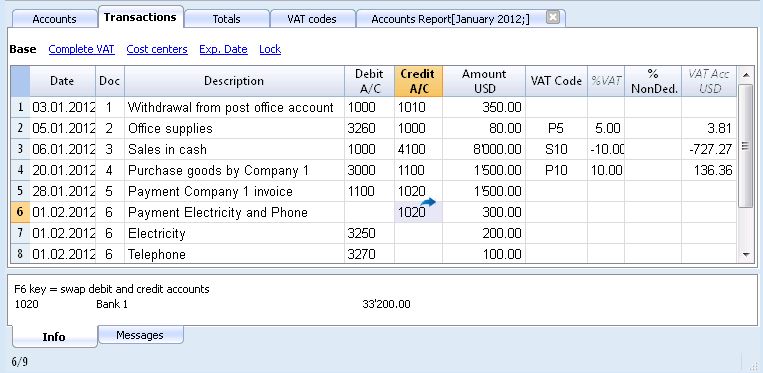Select row header number 6
The width and height of the screenshot is (763, 373).
[x=20, y=213]
